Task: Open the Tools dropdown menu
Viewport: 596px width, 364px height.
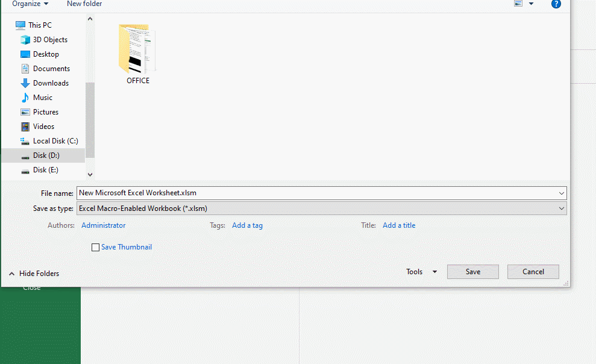Action: (x=421, y=272)
